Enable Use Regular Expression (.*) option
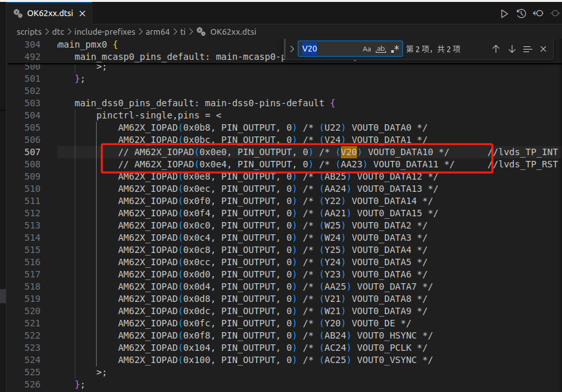Viewport: 562px width, 392px height. click(x=394, y=48)
